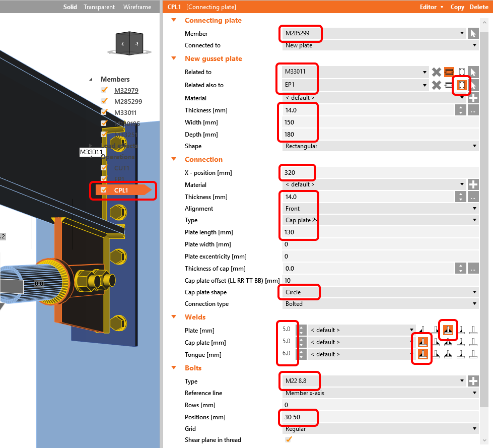Choose double fillet weld for Cap plate
This screenshot has width=493, height=448.
(448, 342)
